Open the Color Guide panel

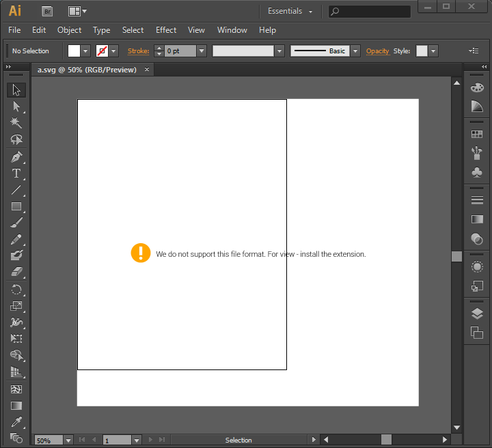[x=477, y=107]
